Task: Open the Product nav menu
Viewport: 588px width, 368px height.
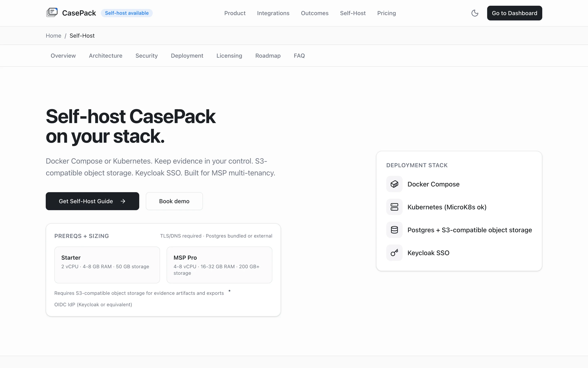Action: pos(235,13)
